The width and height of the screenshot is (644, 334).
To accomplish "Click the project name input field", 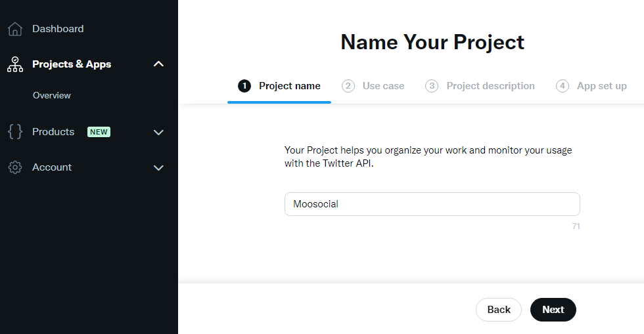I will point(432,204).
